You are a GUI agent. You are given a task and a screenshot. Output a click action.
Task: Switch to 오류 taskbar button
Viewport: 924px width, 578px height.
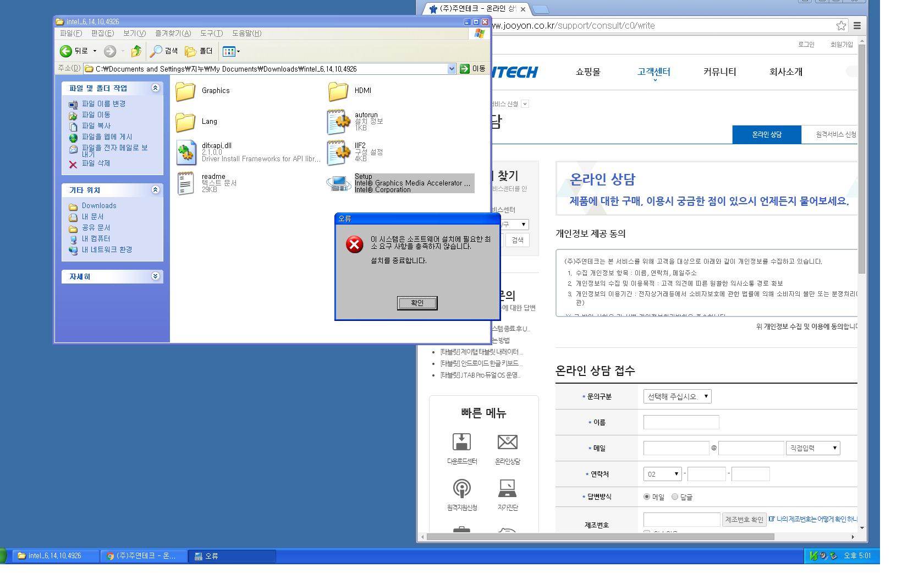(x=232, y=556)
